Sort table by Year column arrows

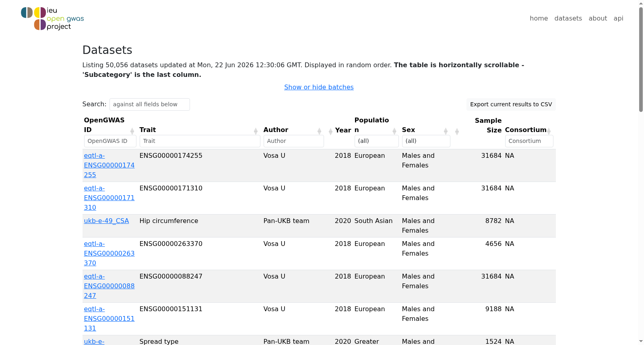tap(330, 131)
